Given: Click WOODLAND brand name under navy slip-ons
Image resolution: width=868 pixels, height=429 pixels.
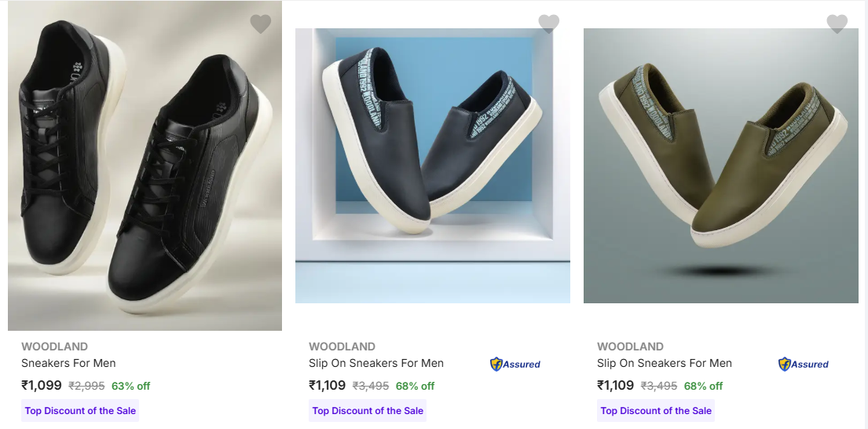Looking at the screenshot, I should (x=342, y=346).
